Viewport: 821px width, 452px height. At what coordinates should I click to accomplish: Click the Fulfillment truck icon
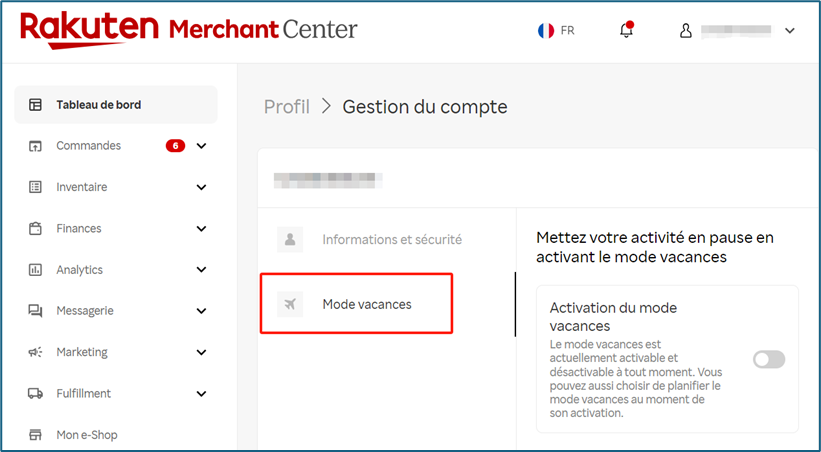(x=36, y=393)
